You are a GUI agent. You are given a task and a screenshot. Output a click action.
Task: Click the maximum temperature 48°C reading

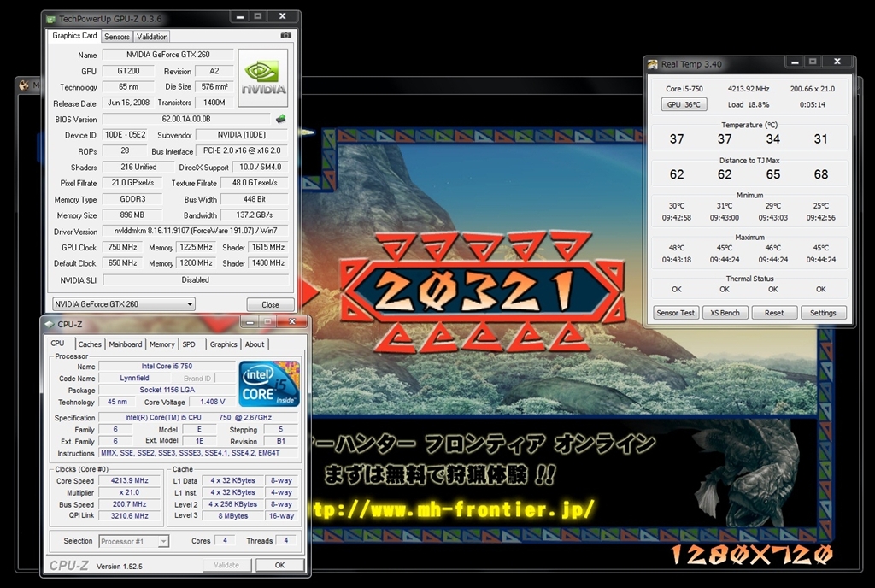point(677,248)
